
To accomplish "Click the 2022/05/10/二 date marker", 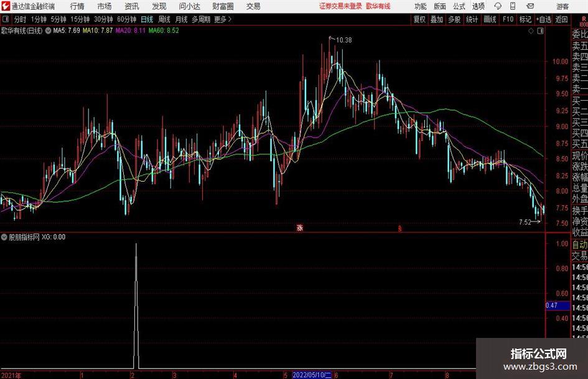I will pyautogui.click(x=312, y=375).
